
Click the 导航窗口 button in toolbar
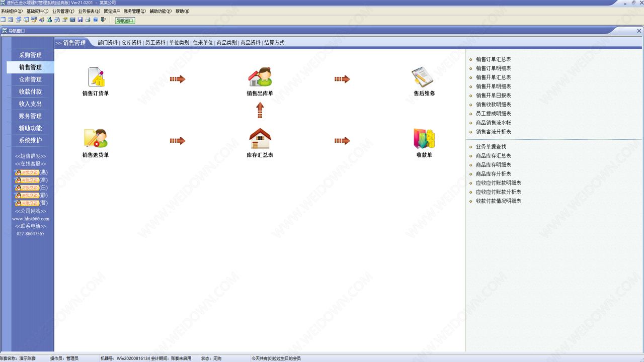click(125, 21)
